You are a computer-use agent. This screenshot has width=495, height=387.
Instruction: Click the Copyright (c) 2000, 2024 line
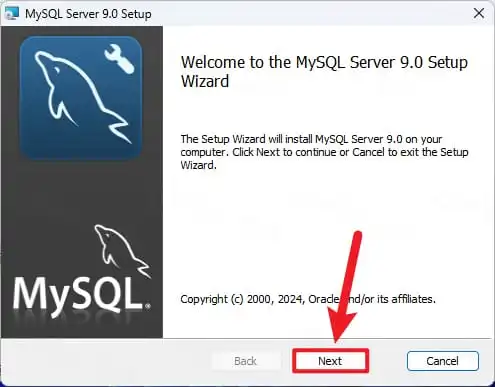point(308,299)
